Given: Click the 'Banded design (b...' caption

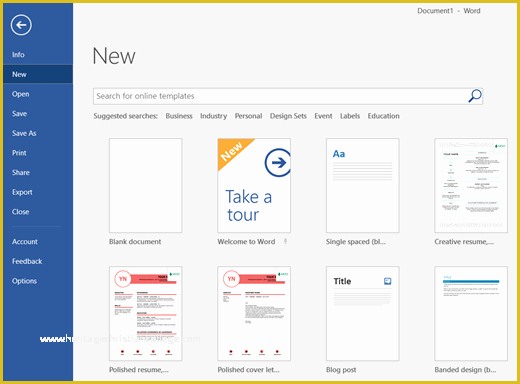Looking at the screenshot, I should point(465,370).
